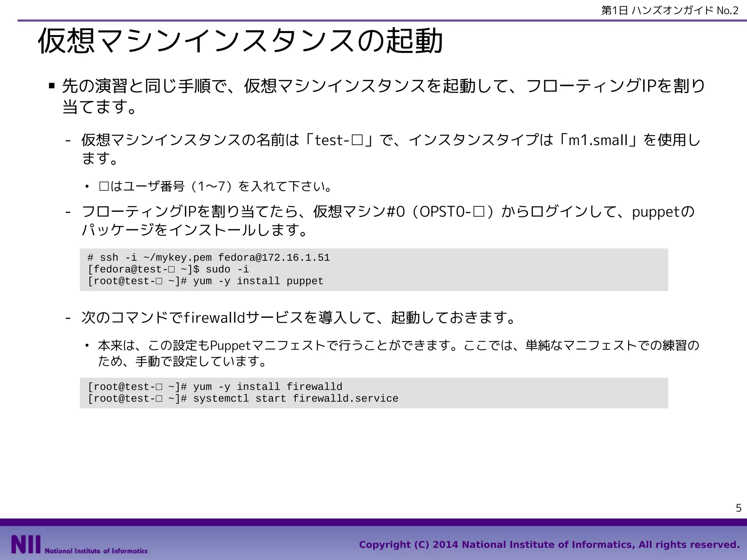Click the systemctl start firewalld.service command

coord(295,398)
